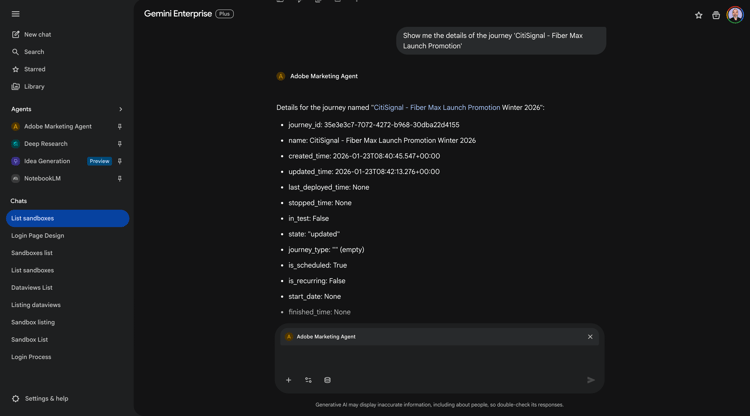Screen dimensions: 750x416
Task: Unpin the Adobe Marketing Agent
Action: tap(120, 127)
